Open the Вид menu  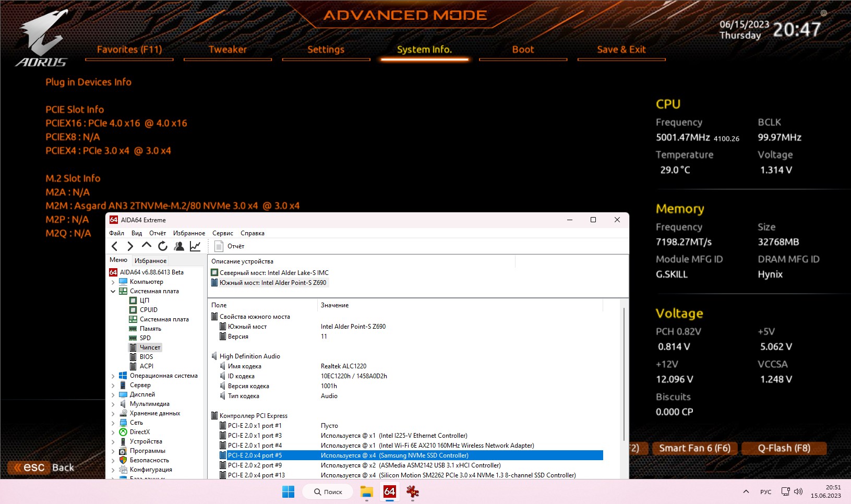point(137,233)
